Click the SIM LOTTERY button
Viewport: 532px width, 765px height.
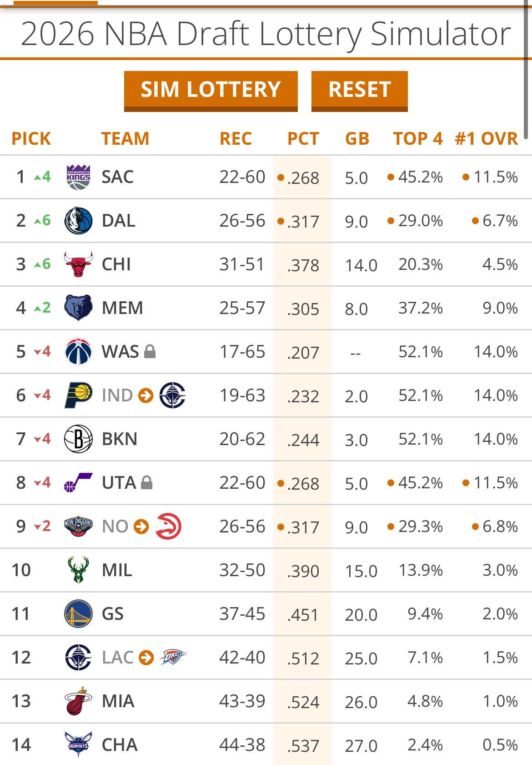coord(211,90)
